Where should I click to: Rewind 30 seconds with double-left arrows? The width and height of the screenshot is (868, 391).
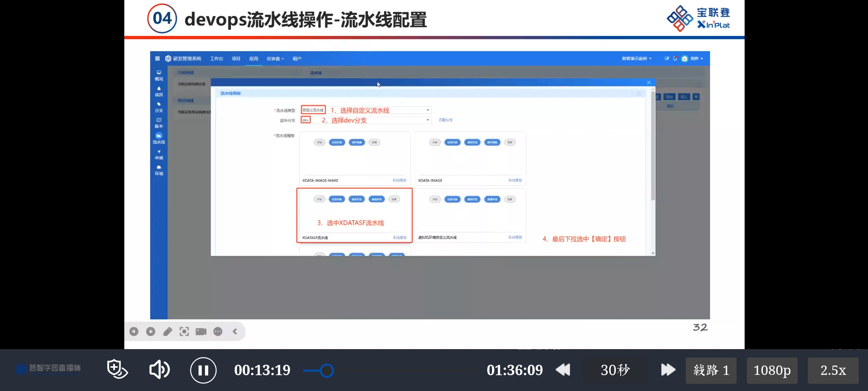pyautogui.click(x=563, y=370)
